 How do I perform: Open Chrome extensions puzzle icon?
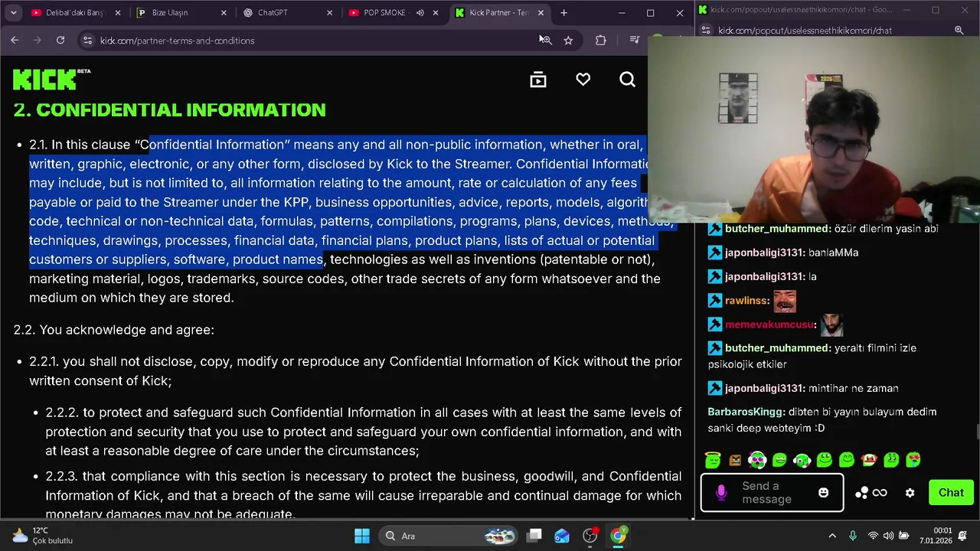point(601,40)
